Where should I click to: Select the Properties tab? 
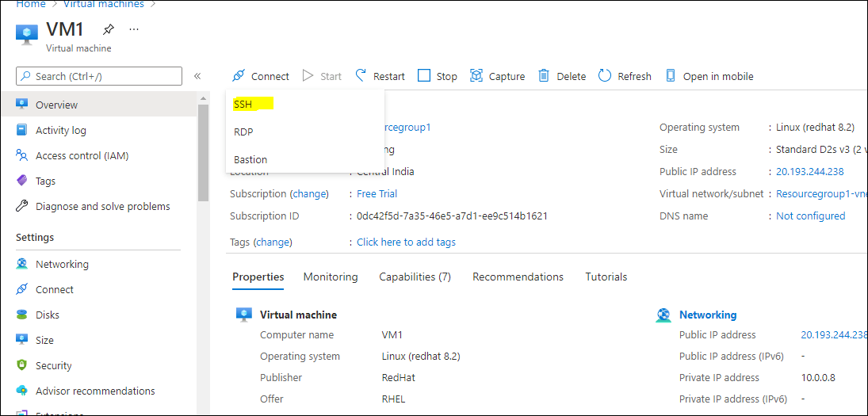[x=258, y=277]
